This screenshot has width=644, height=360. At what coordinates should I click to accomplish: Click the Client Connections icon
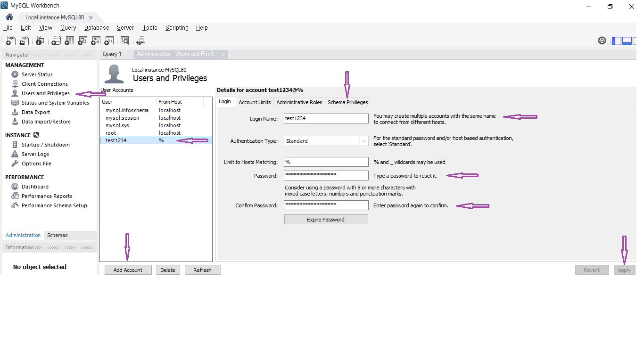(x=15, y=84)
